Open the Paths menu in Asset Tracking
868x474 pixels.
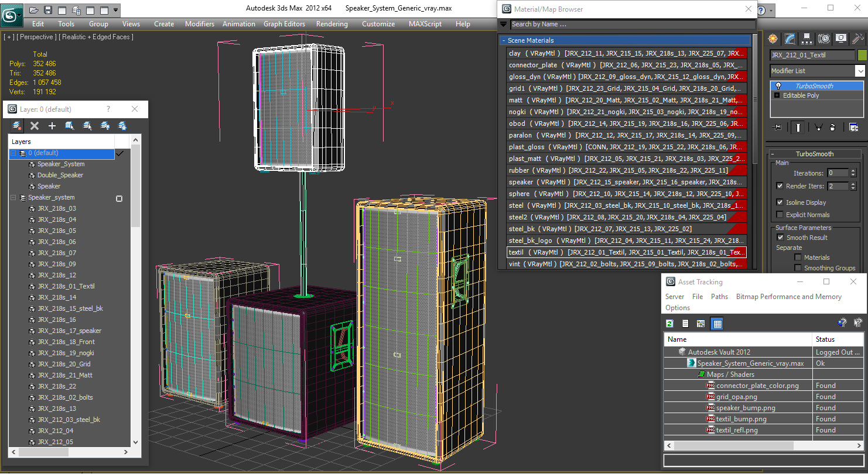(x=719, y=297)
